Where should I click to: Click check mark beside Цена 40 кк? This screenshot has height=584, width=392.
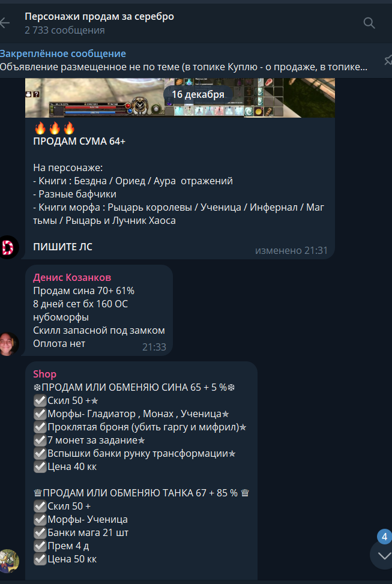[40, 467]
